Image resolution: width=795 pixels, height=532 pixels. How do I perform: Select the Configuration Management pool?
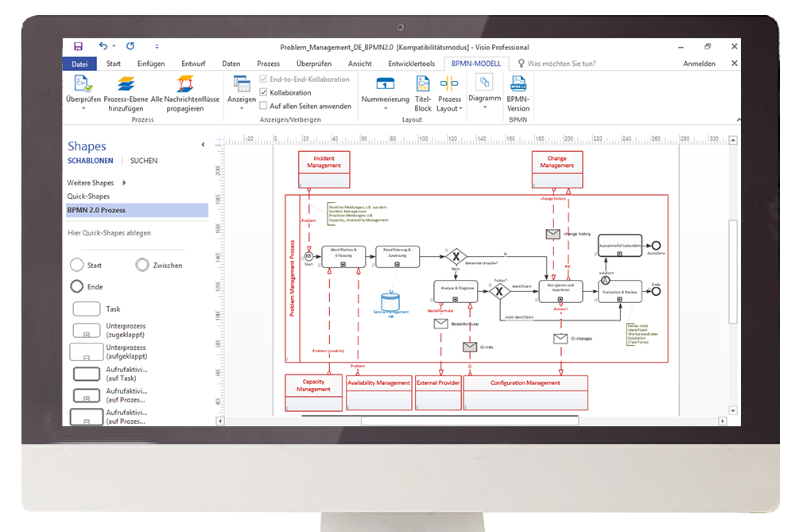coord(525,393)
